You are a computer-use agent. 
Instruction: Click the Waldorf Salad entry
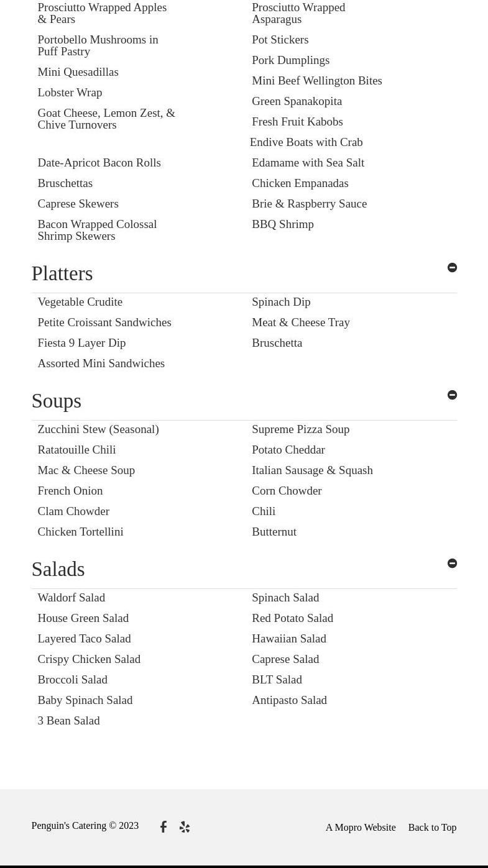coord(71,598)
